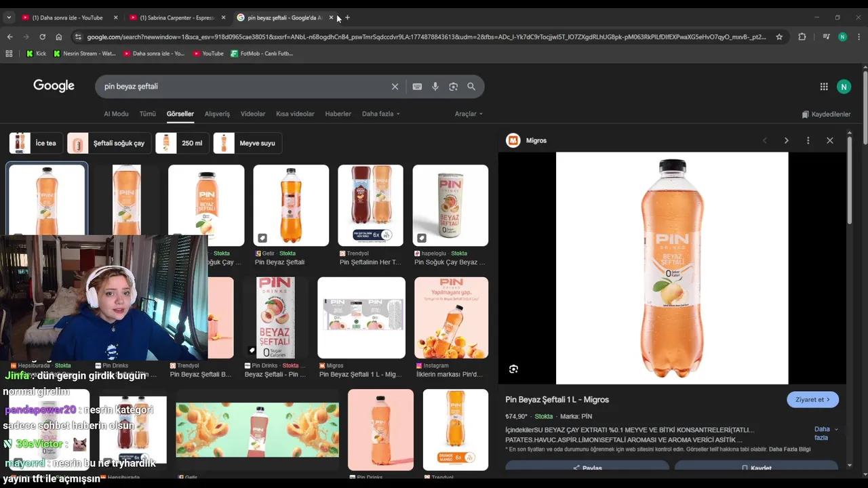Open more options in the preview panel
Screen dimensions: 868x488
[x=808, y=140]
